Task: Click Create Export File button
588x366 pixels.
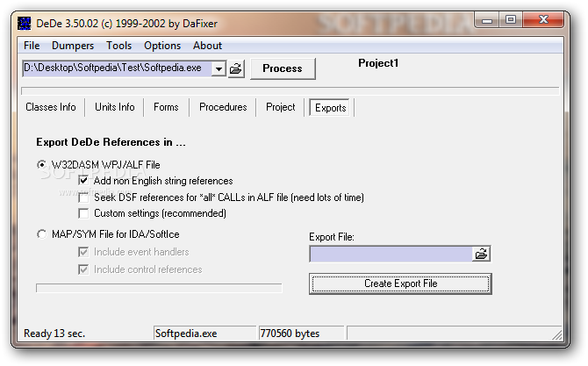Action: coord(400,283)
